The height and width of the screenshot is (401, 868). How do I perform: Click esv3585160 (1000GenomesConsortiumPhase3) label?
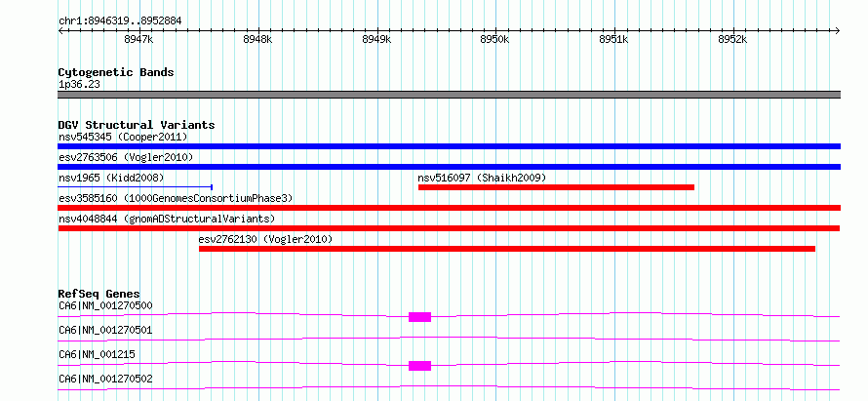[x=176, y=198]
